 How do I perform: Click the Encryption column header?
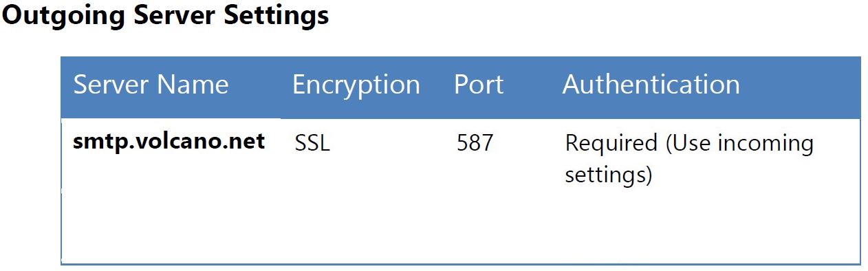tap(356, 85)
